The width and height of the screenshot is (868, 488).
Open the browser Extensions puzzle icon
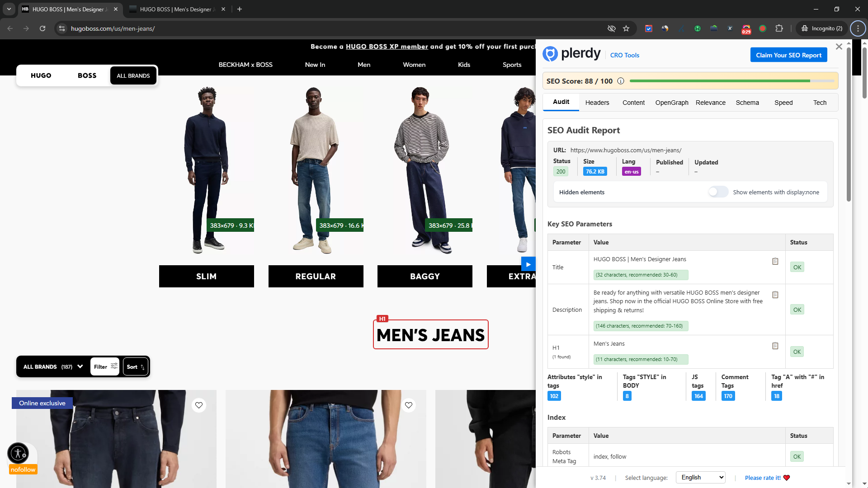click(x=779, y=28)
